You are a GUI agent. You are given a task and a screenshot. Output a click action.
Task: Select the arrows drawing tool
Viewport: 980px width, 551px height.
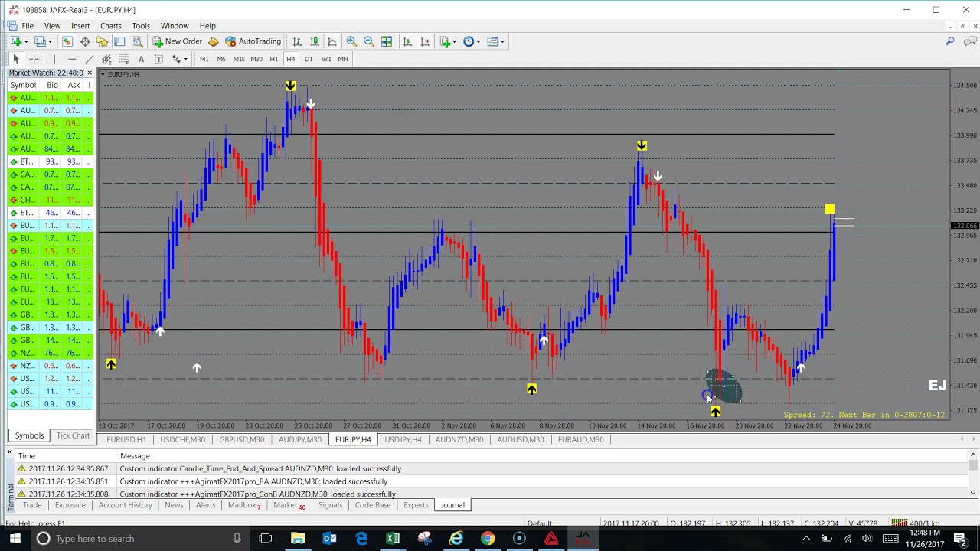click(176, 59)
